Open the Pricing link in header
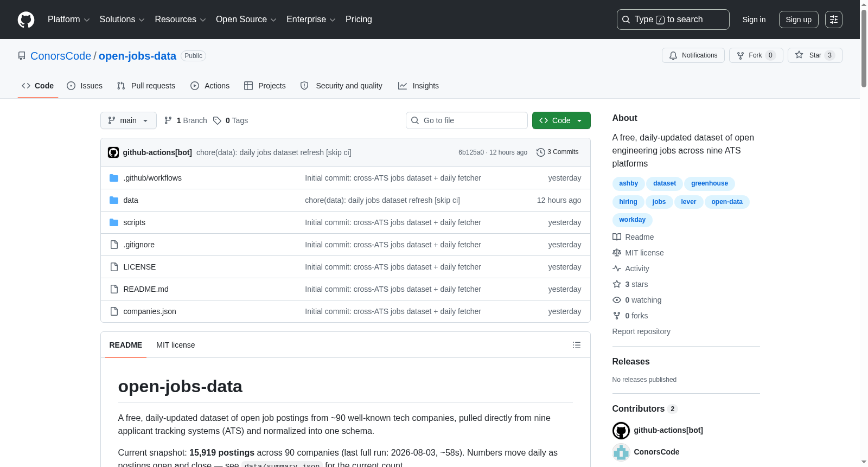The width and height of the screenshot is (868, 467). point(359,20)
